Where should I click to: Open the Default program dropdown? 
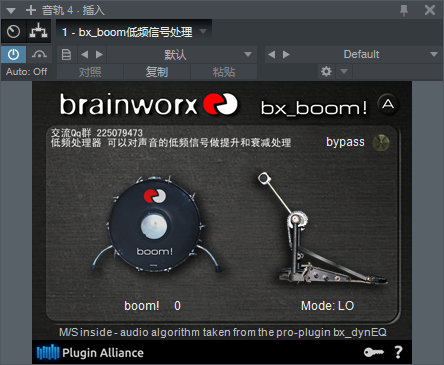tap(367, 54)
